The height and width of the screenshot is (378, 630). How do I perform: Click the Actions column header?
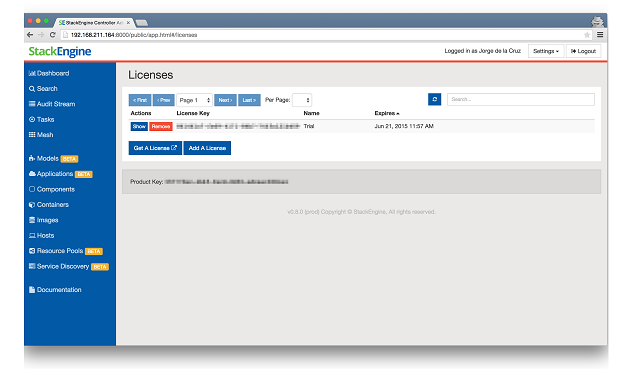click(x=141, y=113)
